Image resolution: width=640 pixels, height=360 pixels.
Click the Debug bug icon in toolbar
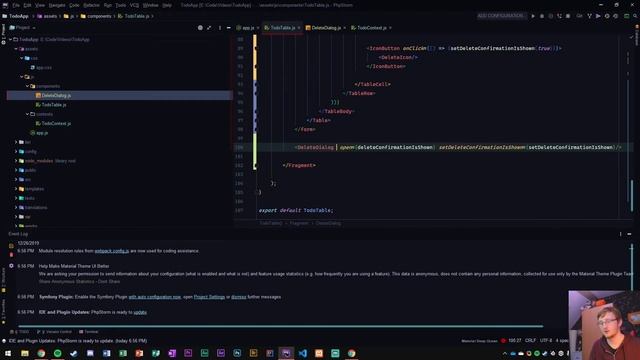[542, 16]
